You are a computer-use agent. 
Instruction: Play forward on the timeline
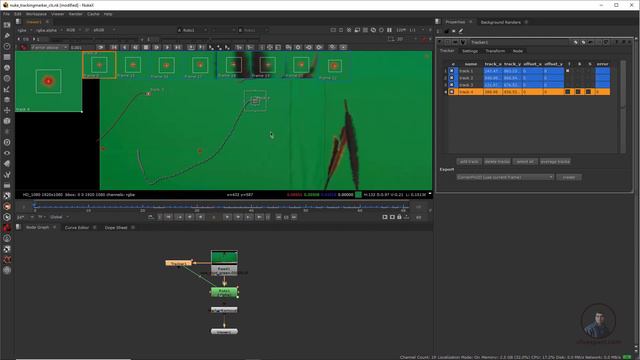point(227,217)
